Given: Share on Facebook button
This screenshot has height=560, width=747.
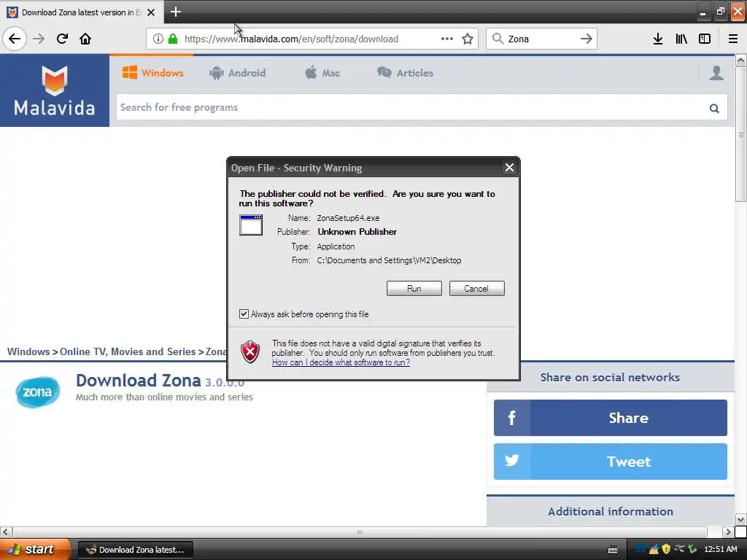Looking at the screenshot, I should click(611, 418).
